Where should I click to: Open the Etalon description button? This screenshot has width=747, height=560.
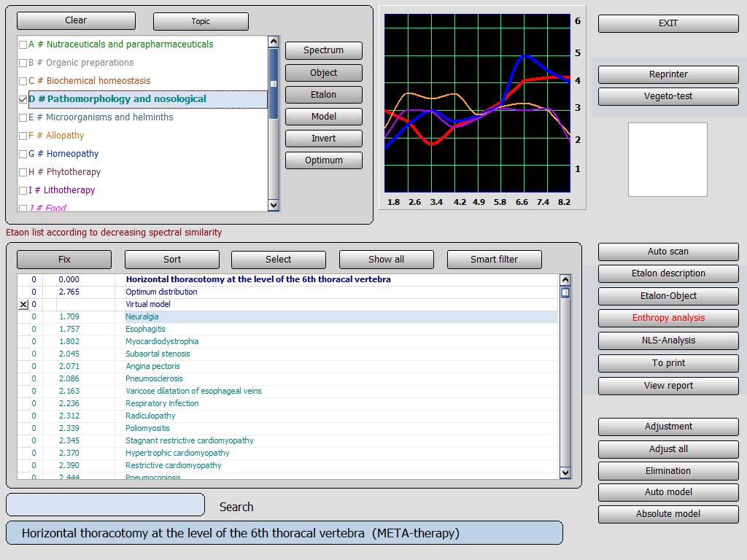(x=668, y=274)
